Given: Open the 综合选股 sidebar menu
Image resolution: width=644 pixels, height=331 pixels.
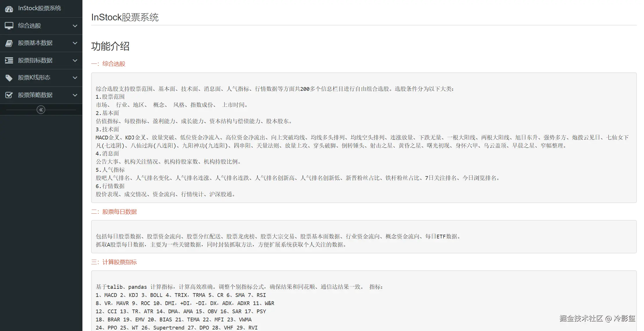Looking at the screenshot, I should 29,26.
